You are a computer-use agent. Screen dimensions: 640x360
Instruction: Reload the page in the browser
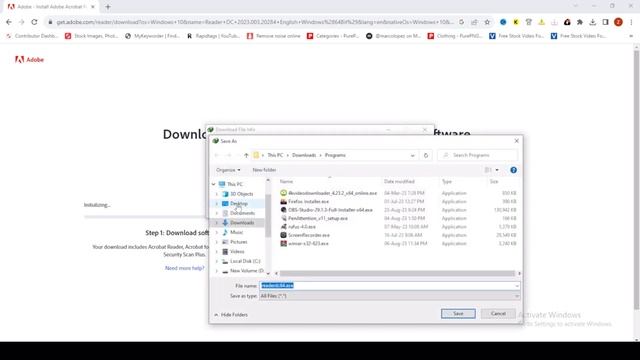(x=34, y=22)
